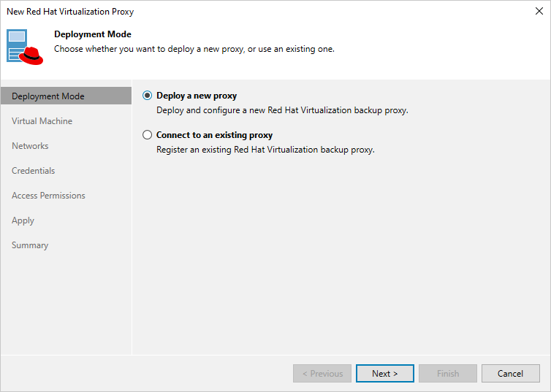Viewport: 551px width, 392px height.
Task: Open the Credentials step
Action: (34, 171)
